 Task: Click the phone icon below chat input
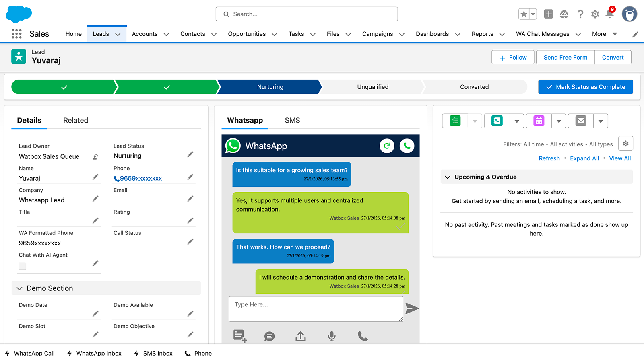[363, 336]
